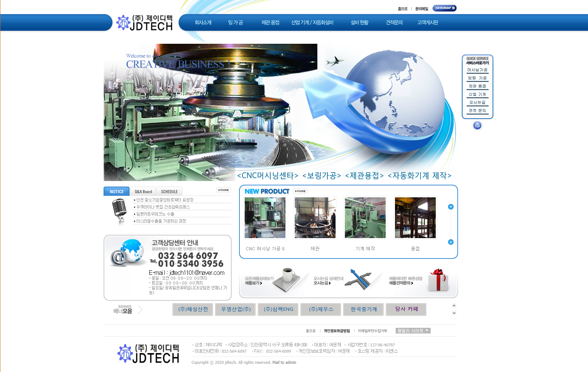Switch to the Q&A Board tab
The image size is (588, 372).
[x=143, y=192]
